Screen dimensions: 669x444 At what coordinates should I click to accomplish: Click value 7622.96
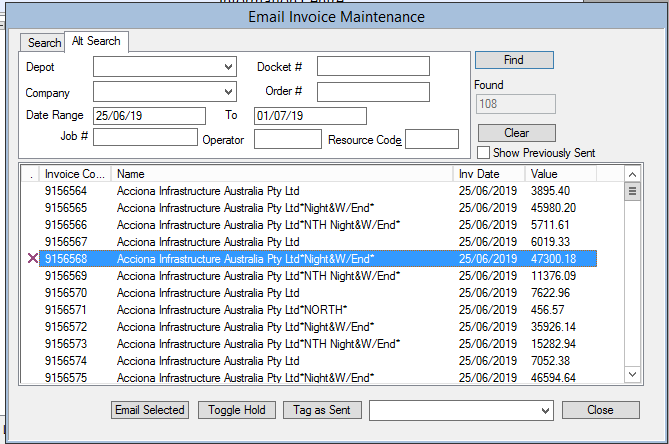pyautogui.click(x=550, y=293)
